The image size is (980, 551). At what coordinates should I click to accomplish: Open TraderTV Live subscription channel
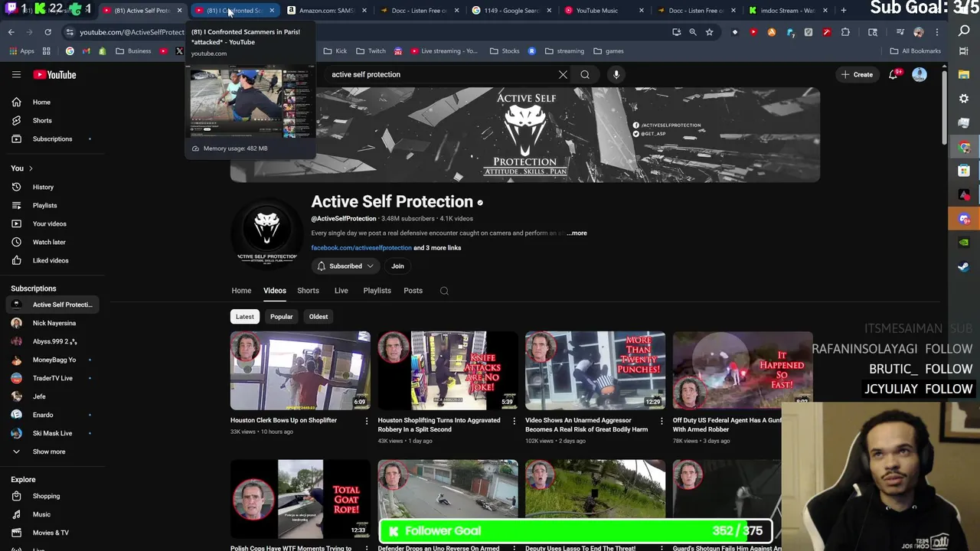pos(52,378)
